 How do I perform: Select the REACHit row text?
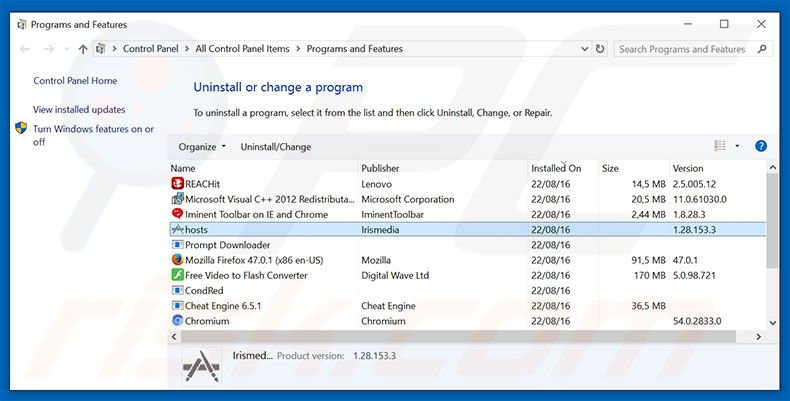click(x=203, y=184)
